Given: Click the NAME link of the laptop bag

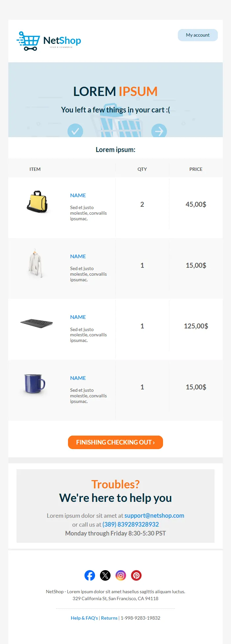Looking at the screenshot, I should click(78, 195).
